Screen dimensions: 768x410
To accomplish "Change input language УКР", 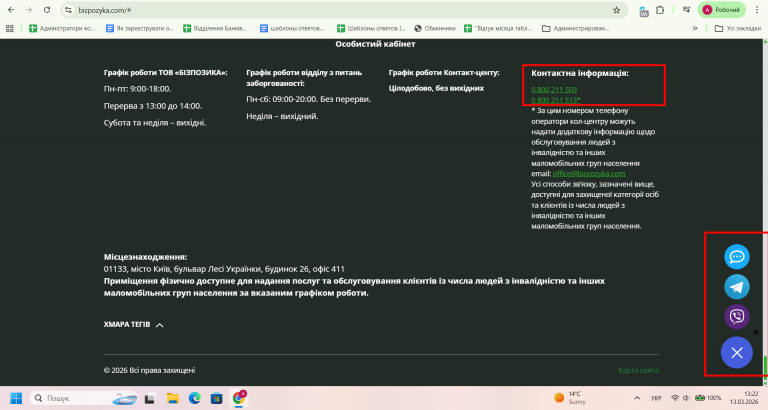I will [x=656, y=398].
